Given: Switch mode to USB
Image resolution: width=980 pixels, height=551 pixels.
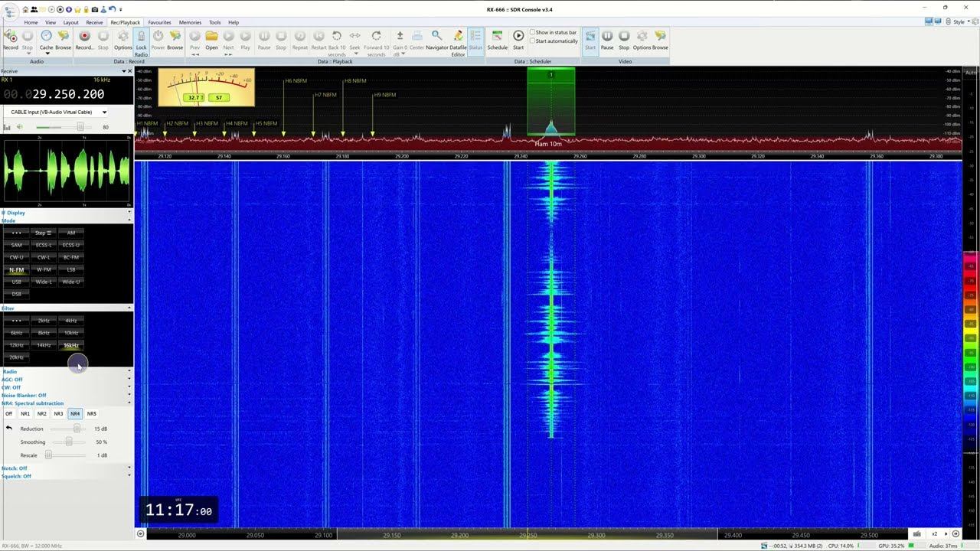Looking at the screenshot, I should (x=16, y=282).
